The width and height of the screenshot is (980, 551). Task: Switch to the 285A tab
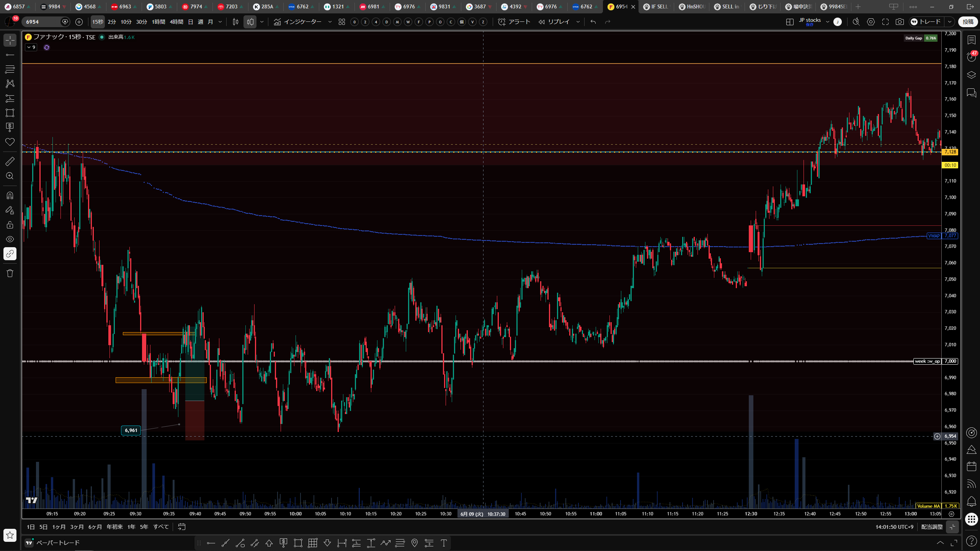click(266, 7)
